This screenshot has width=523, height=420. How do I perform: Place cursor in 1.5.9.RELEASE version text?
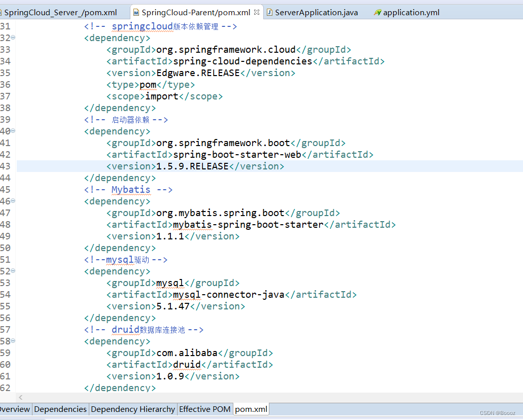pyautogui.click(x=192, y=166)
